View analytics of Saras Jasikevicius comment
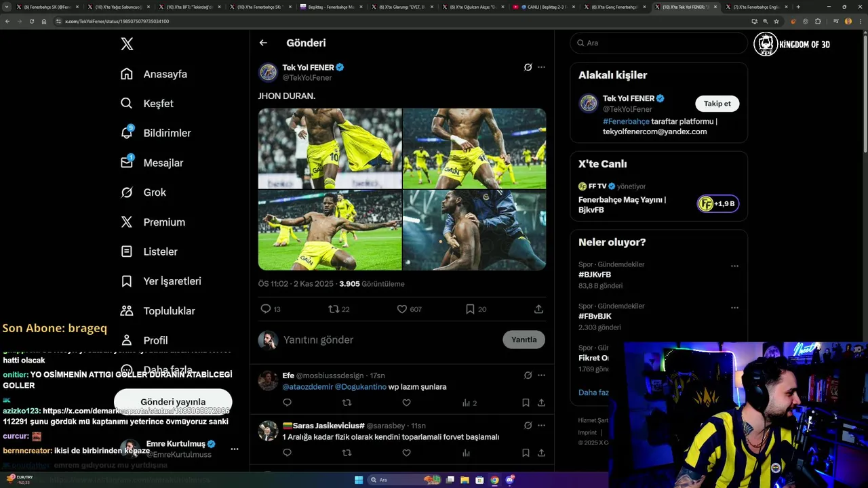The image size is (868, 488). pyautogui.click(x=466, y=453)
